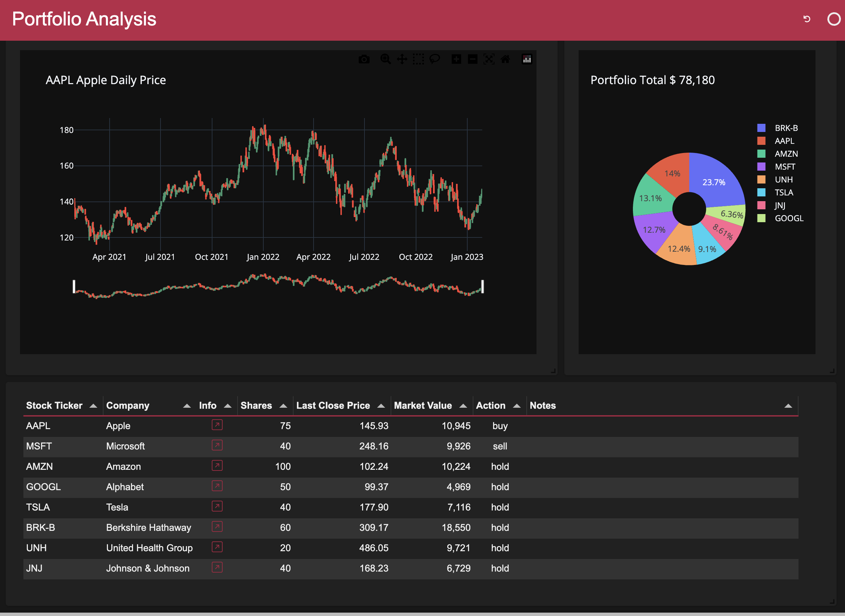Screen dimensions: 845x616
Task: Activate the pan tool for the chart
Action: point(402,59)
